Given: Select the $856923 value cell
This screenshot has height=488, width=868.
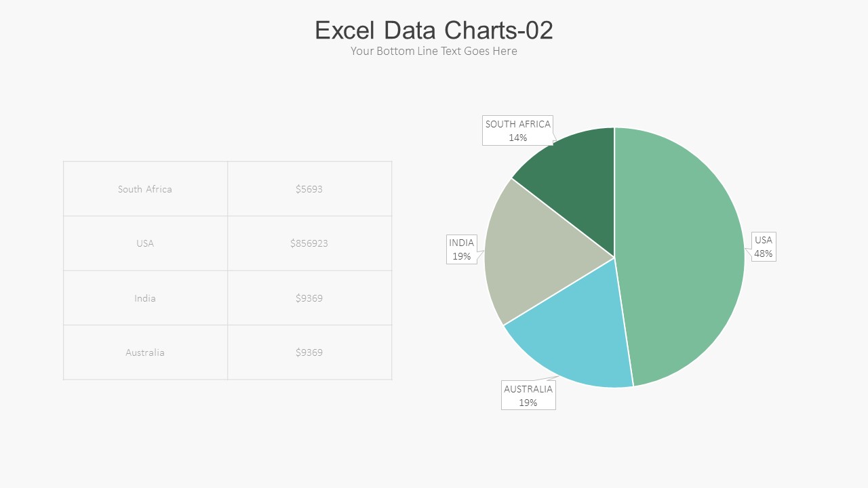Looking at the screenshot, I should (309, 243).
